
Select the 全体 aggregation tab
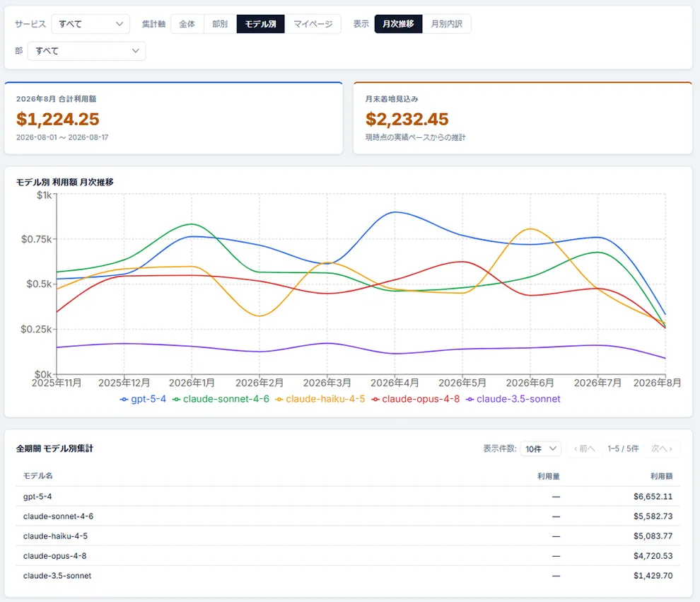tap(187, 24)
